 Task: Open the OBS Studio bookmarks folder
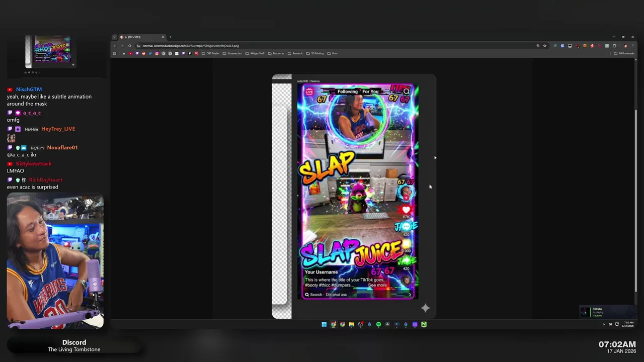(x=210, y=53)
